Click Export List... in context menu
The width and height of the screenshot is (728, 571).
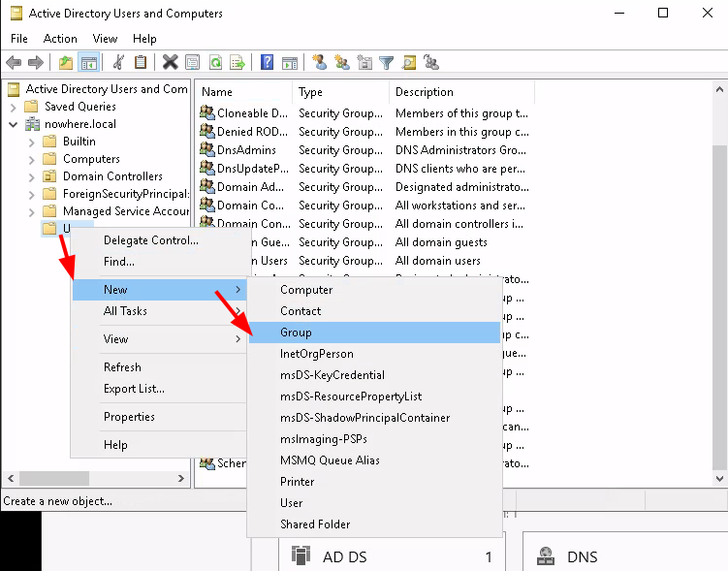coord(159,389)
